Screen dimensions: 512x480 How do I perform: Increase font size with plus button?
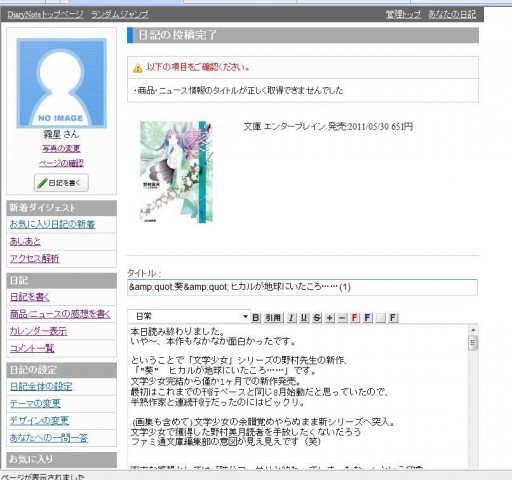(329, 317)
